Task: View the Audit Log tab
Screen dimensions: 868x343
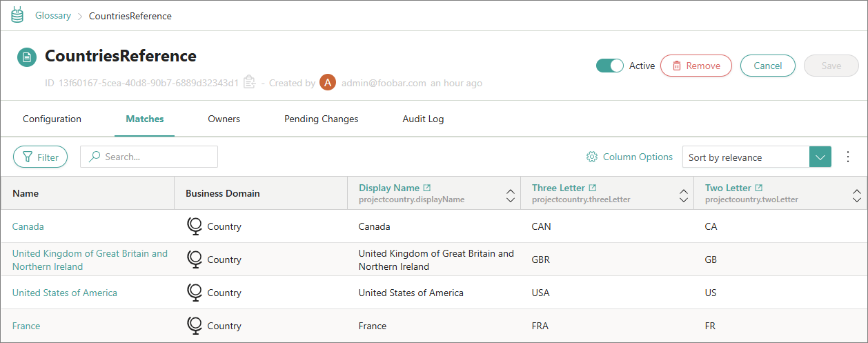Action: pos(424,119)
